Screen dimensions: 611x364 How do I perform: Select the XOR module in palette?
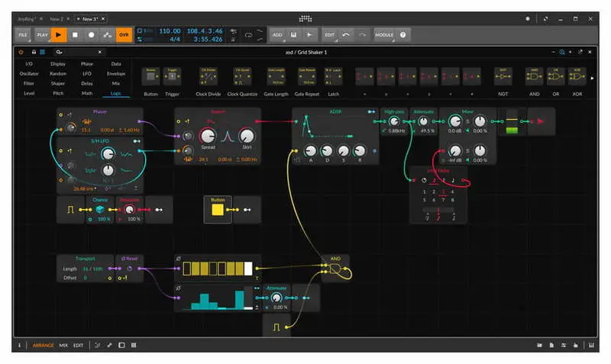pos(577,77)
